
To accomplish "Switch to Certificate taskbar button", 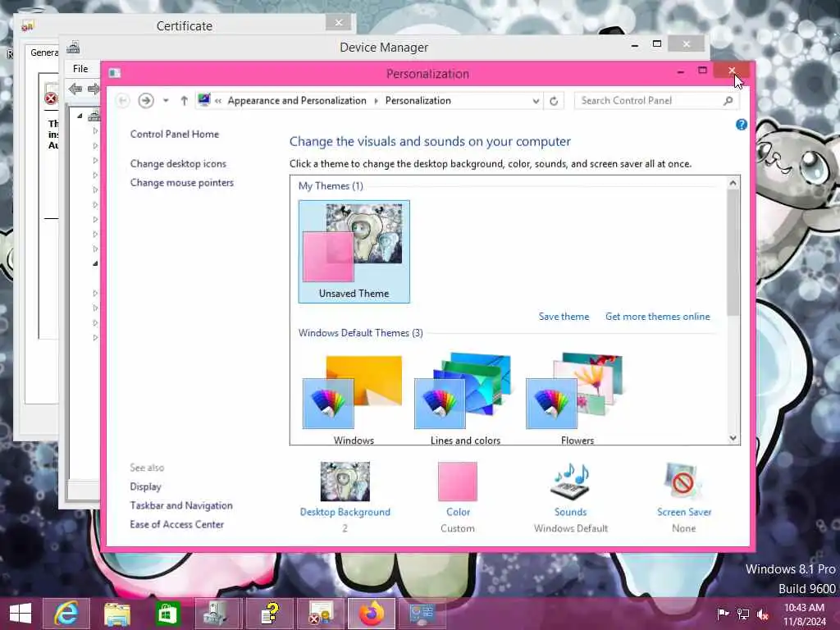I will click(x=321, y=614).
